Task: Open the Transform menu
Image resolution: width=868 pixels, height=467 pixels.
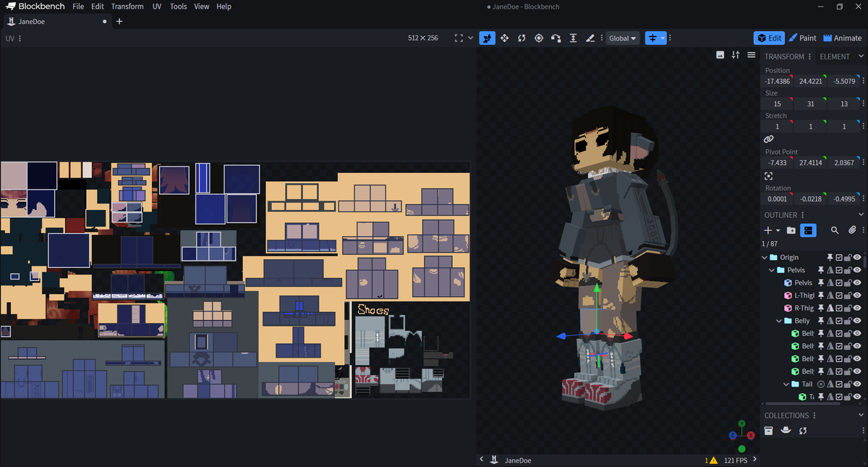Action: coord(127,7)
